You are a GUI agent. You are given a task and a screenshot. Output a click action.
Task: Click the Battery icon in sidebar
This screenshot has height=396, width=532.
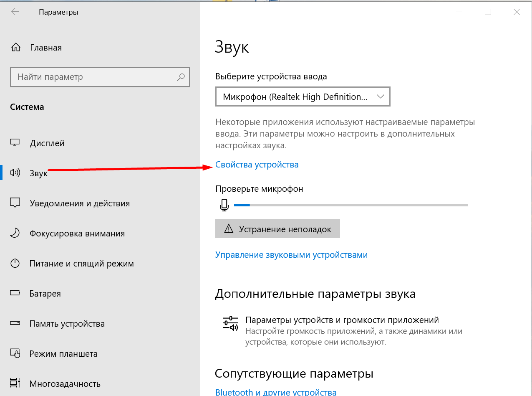(15, 293)
